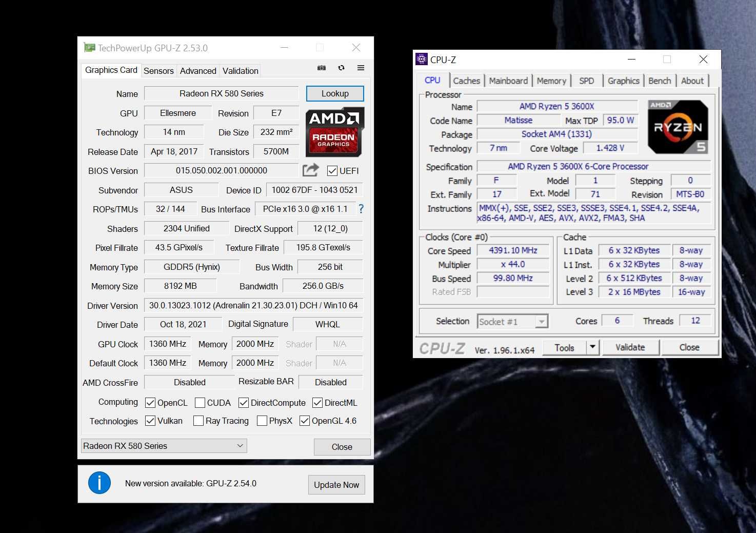756x533 pixels.
Task: Click the CPU-Z title bar app icon
Action: coord(422,60)
